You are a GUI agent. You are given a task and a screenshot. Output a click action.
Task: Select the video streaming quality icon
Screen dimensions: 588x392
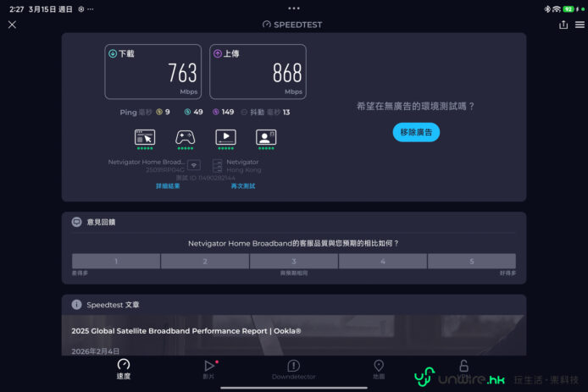click(x=225, y=137)
